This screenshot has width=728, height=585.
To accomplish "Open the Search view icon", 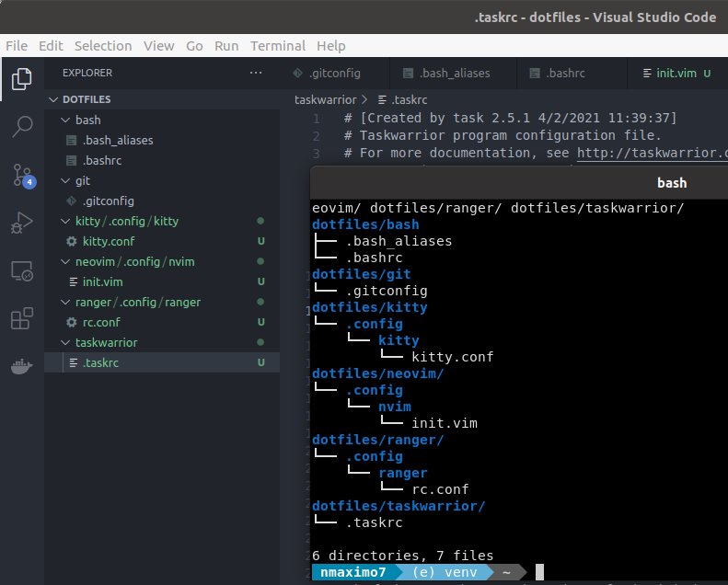I will point(22,126).
